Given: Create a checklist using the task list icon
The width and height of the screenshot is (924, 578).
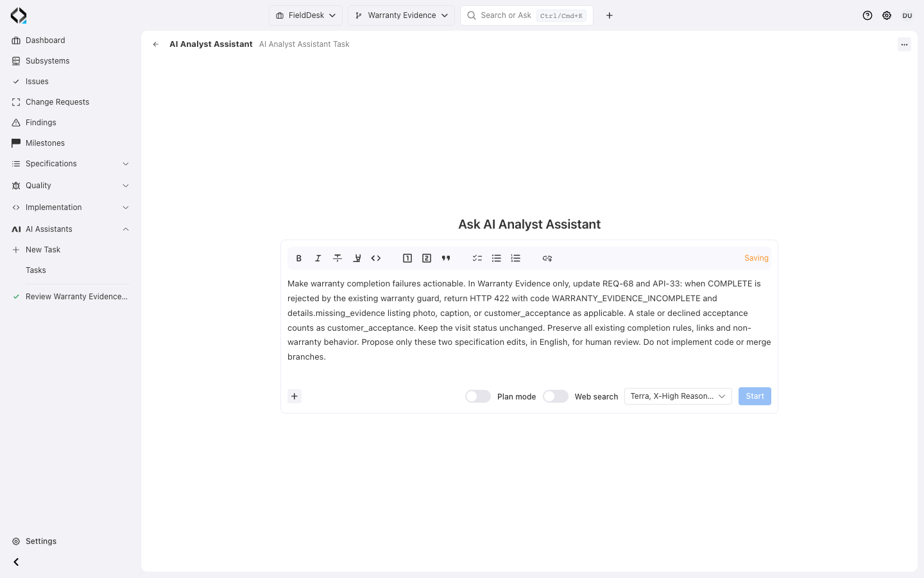Looking at the screenshot, I should click(477, 258).
